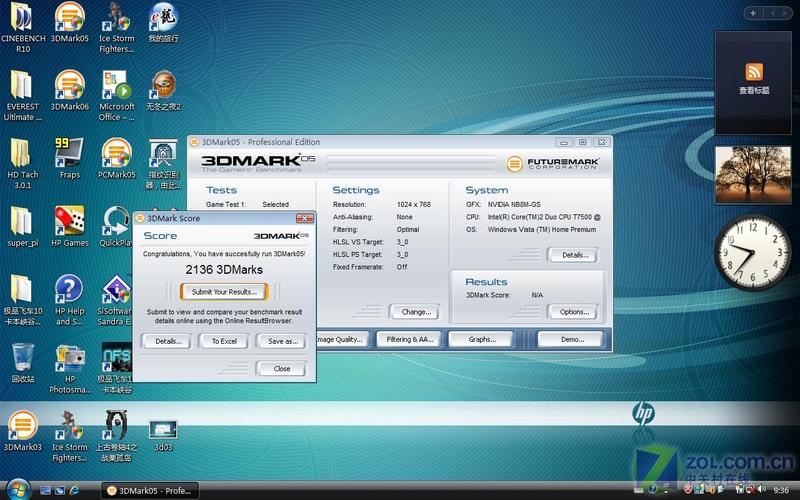
Task: Open the 3d03 image file icon
Action: pos(163,430)
